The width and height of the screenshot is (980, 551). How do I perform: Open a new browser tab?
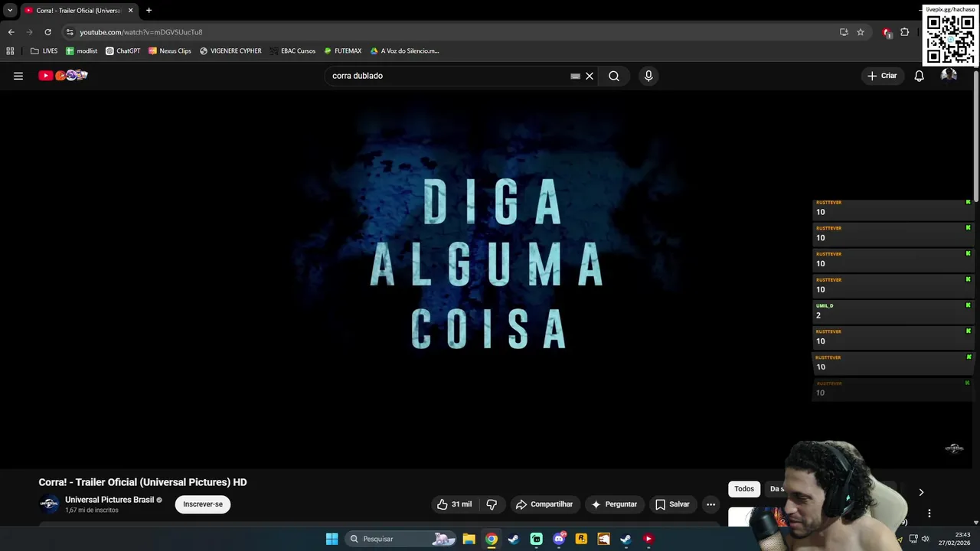point(149,11)
